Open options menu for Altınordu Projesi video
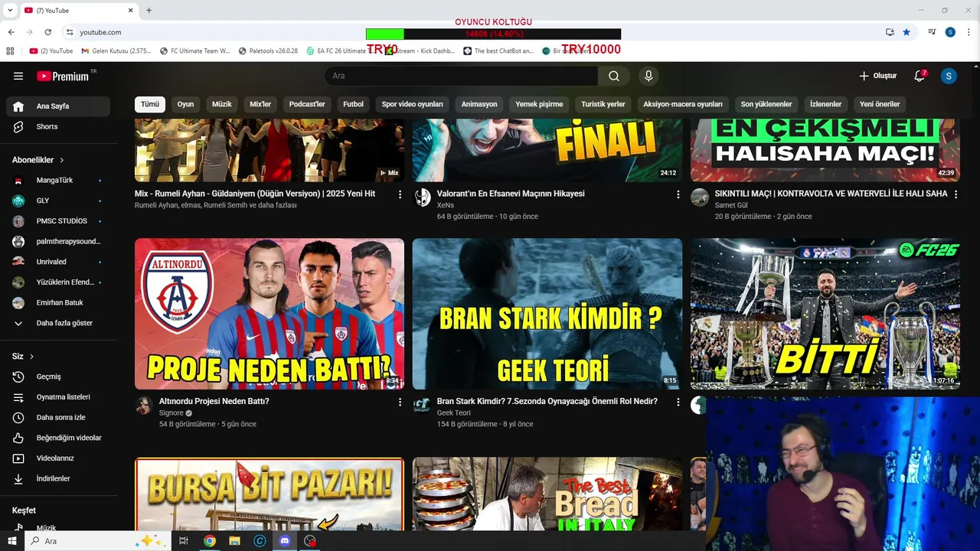This screenshot has width=980, height=551. [x=400, y=402]
